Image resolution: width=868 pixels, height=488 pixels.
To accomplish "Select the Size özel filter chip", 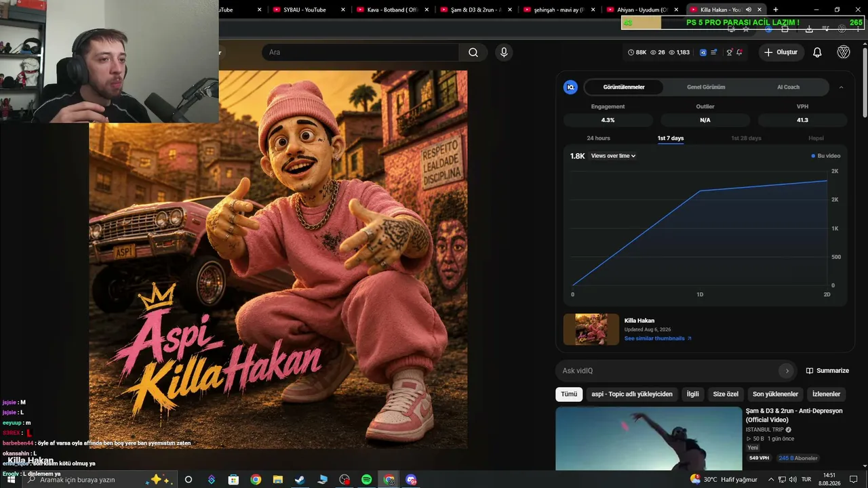I will point(726,394).
